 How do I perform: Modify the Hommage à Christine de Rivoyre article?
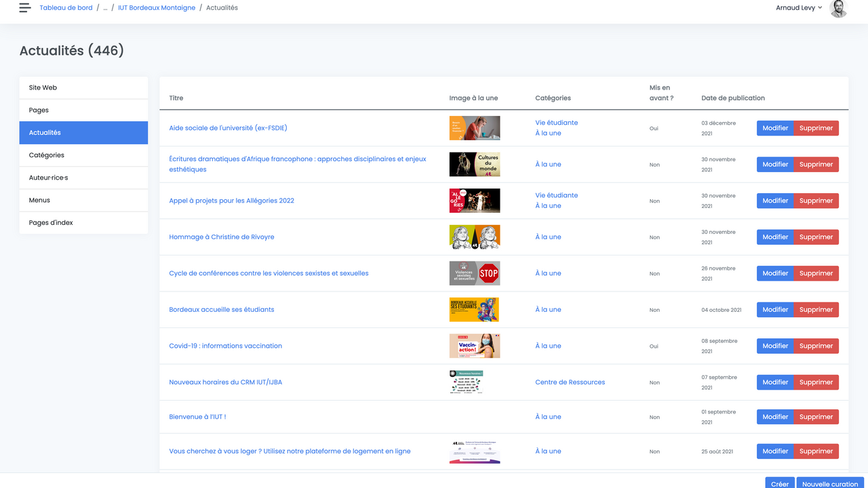point(774,237)
